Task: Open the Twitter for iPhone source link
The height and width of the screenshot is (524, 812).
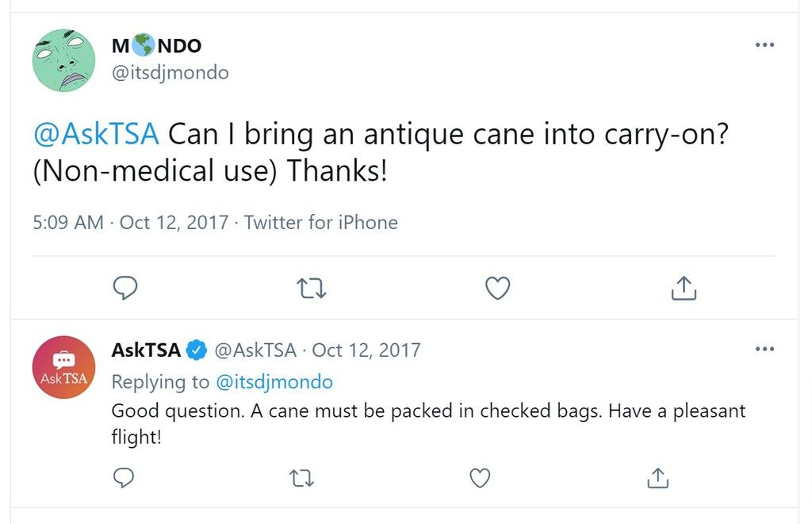Action: [321, 223]
